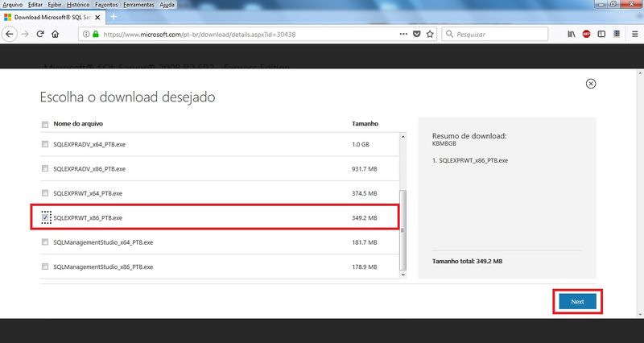Open the Histórico menu
The width and height of the screenshot is (644, 343).
pos(78,5)
